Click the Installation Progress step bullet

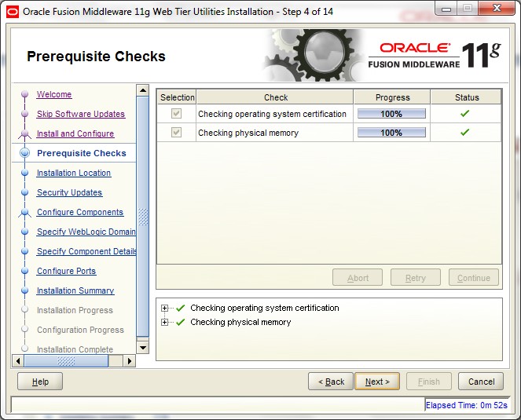tap(24, 309)
